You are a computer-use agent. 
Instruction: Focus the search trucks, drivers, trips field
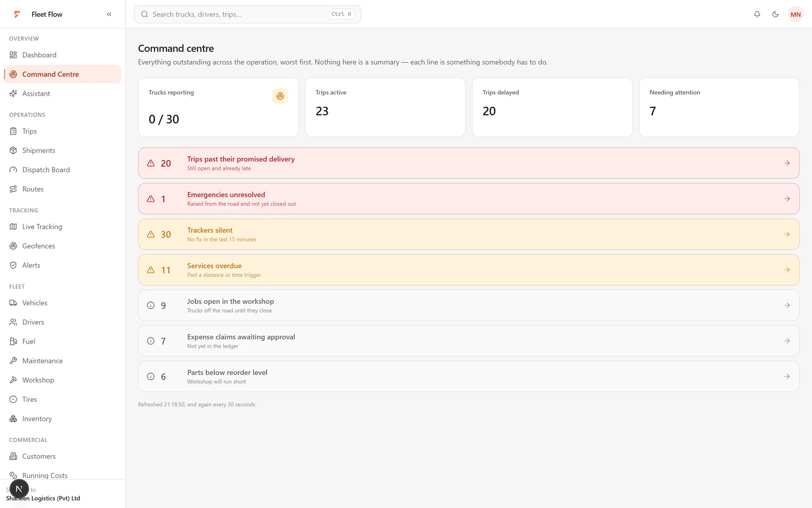point(247,14)
